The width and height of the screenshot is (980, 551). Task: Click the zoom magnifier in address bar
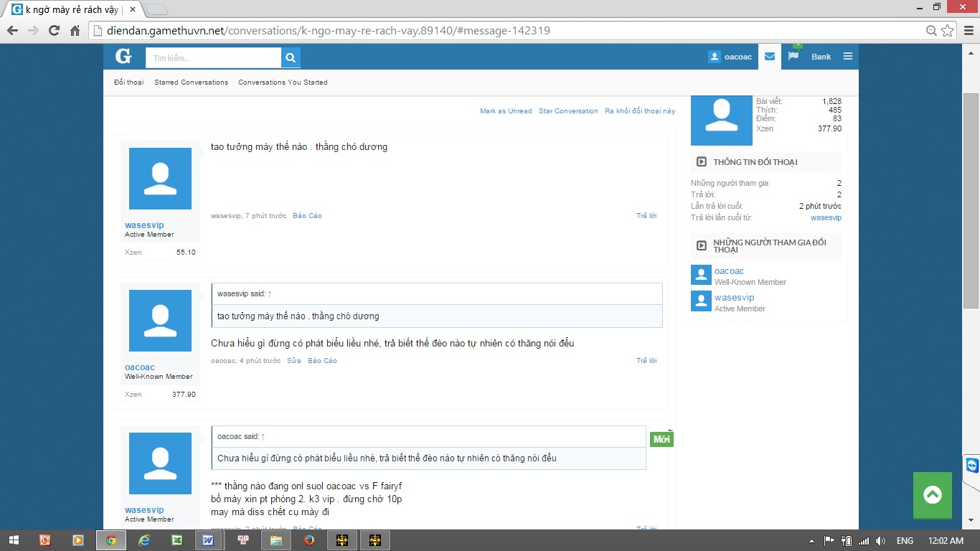(x=932, y=31)
